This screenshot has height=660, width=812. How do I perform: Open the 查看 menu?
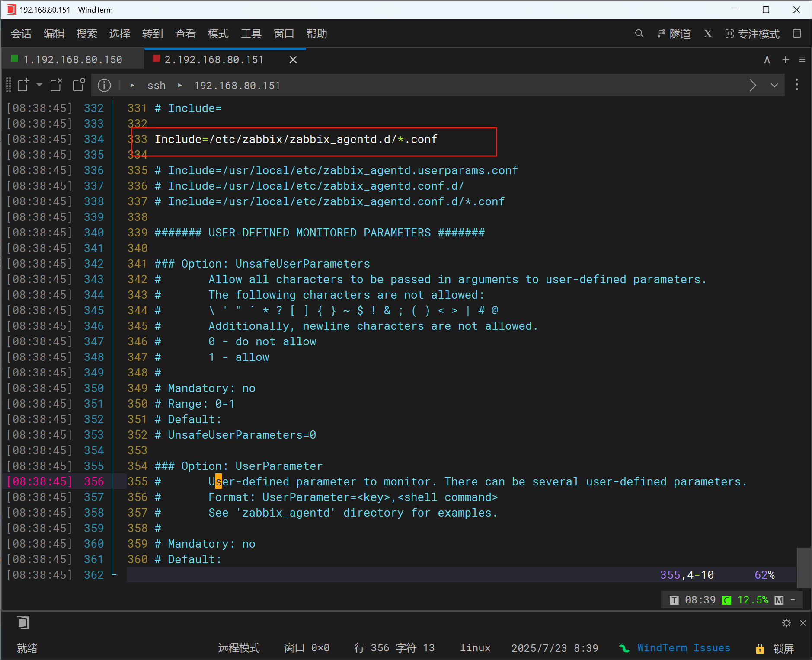click(x=185, y=34)
